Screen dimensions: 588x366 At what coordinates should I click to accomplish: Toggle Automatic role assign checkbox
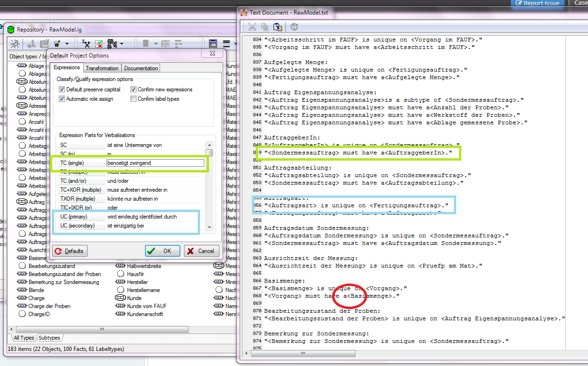[x=62, y=99]
